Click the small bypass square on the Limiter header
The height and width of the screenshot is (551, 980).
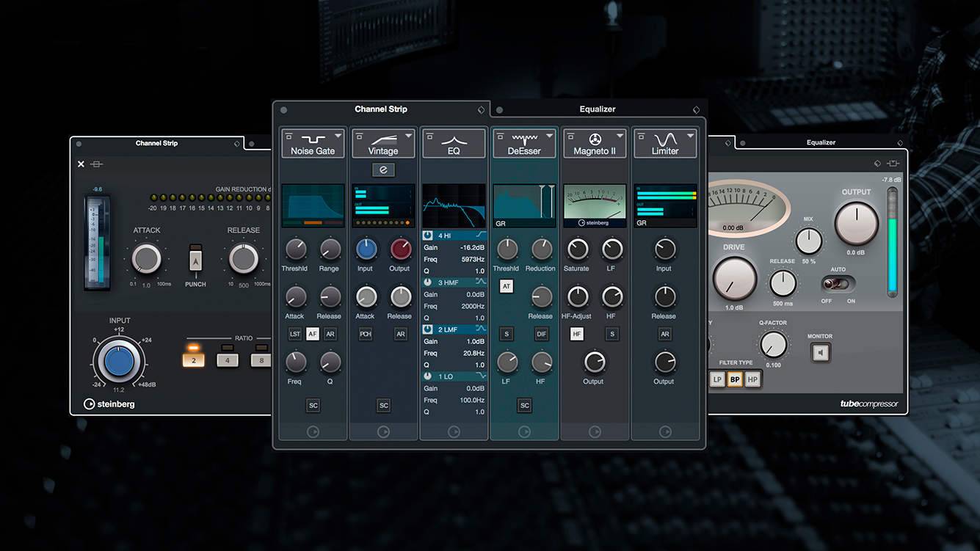coord(639,135)
